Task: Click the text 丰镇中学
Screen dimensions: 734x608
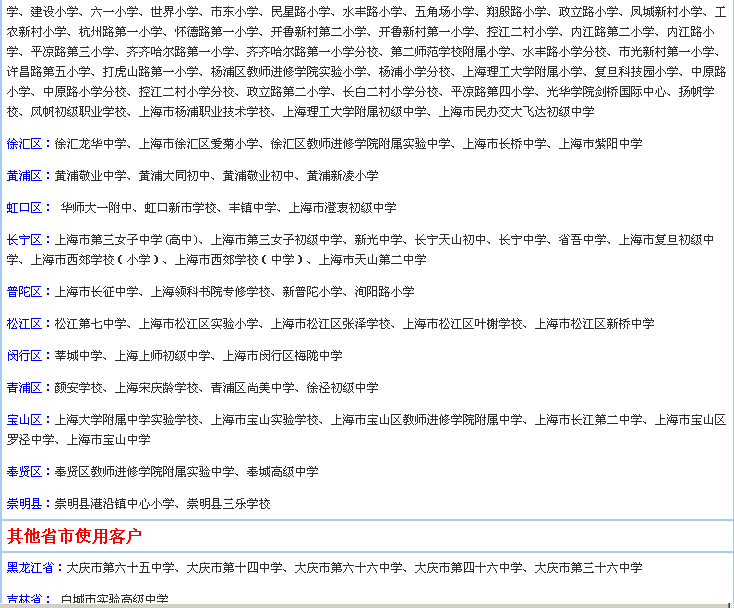Action: (253, 207)
